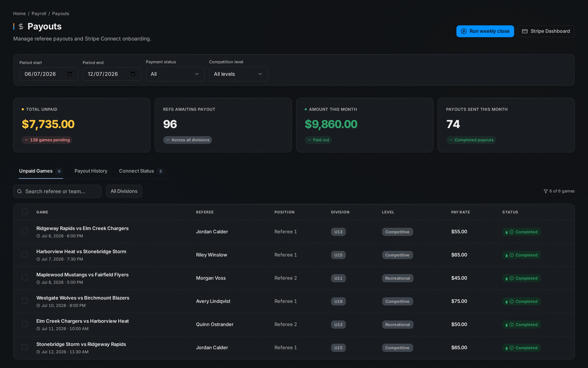This screenshot has height=368, width=588.
Task: Check the Stonebridge Storm vs Ridgeway Rapids row
Action: tap(25, 347)
